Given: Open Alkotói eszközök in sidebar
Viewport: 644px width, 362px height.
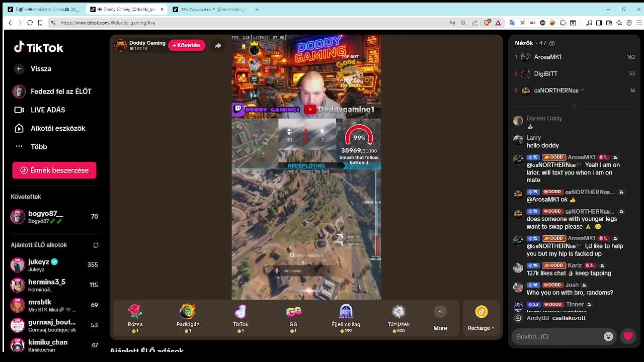Looking at the screenshot, I should coord(49,128).
